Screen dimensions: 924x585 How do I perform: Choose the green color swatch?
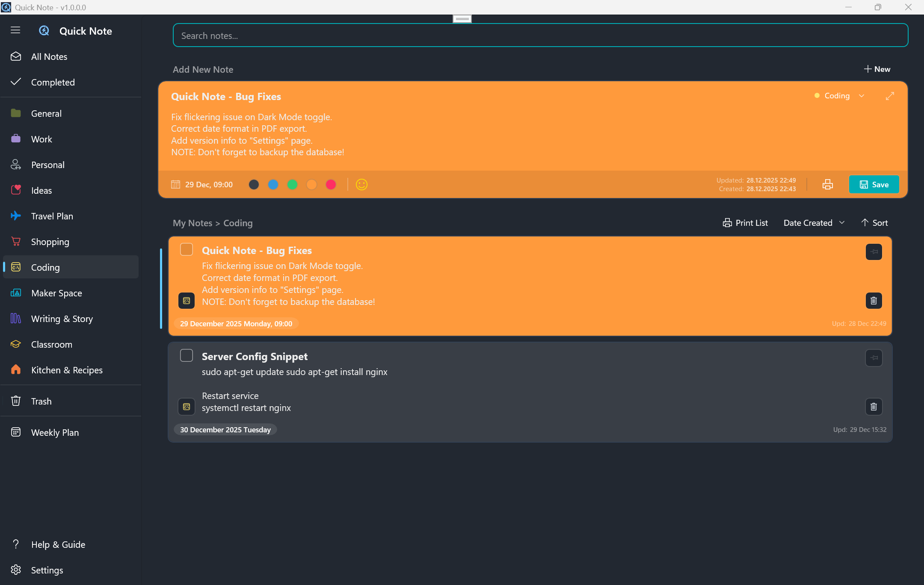(x=293, y=184)
